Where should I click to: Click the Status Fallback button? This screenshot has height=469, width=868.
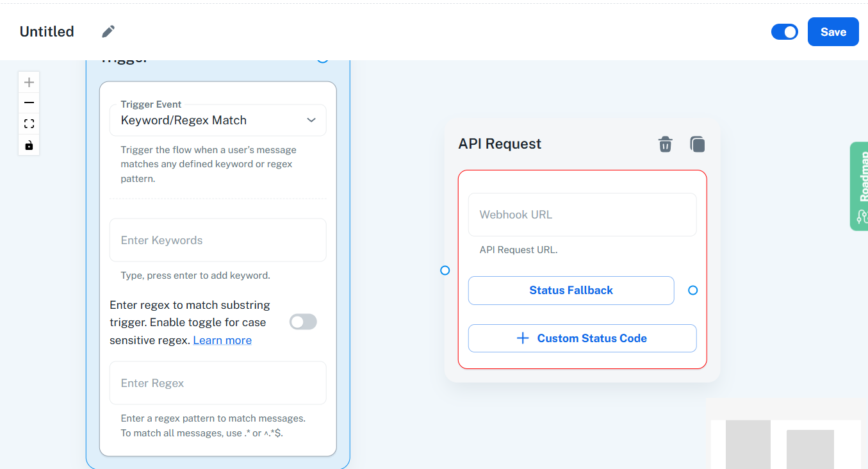tap(571, 290)
